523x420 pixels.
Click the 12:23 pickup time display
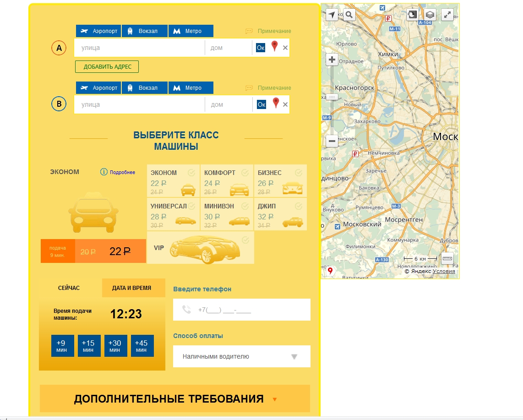(126, 314)
